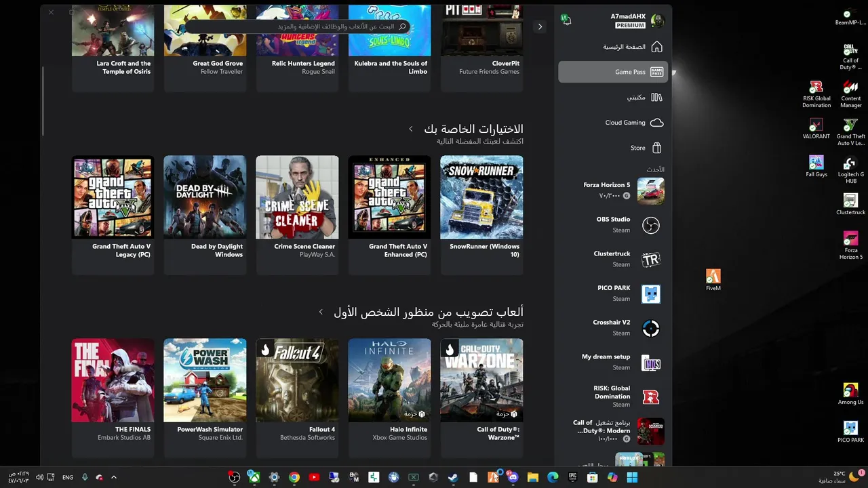Focus the games search field

pos(297,26)
